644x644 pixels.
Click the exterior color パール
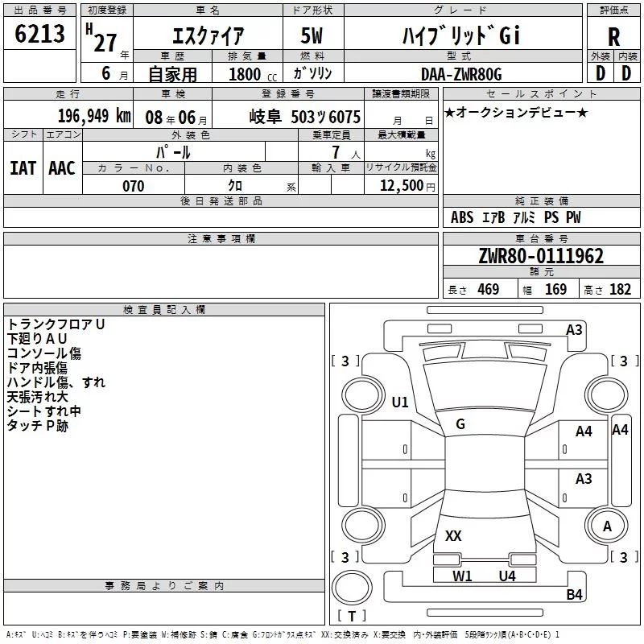pos(173,152)
